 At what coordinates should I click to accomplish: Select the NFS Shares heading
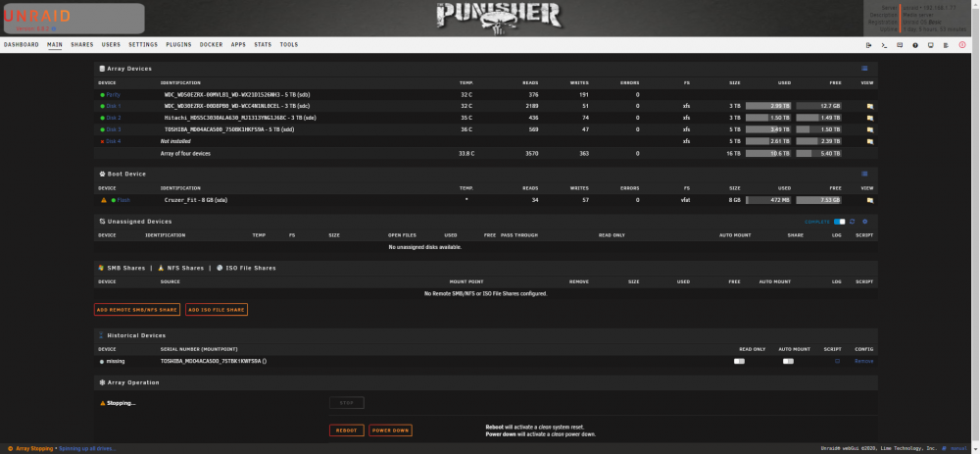(x=185, y=269)
